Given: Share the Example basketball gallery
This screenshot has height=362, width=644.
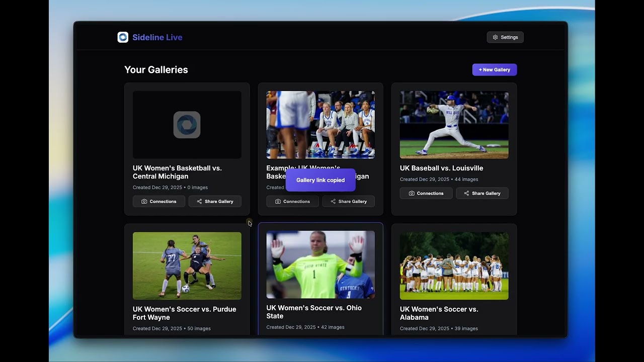Looking at the screenshot, I should [x=349, y=201].
